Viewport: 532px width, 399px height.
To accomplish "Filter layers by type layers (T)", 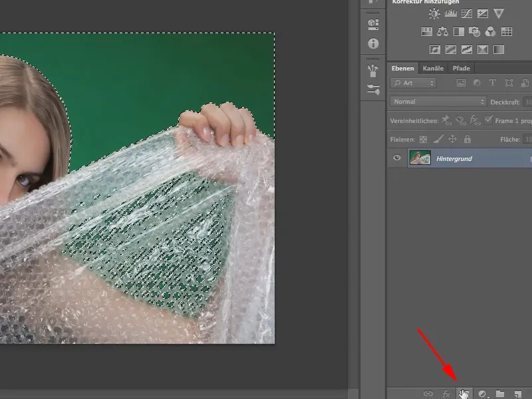I will click(493, 82).
